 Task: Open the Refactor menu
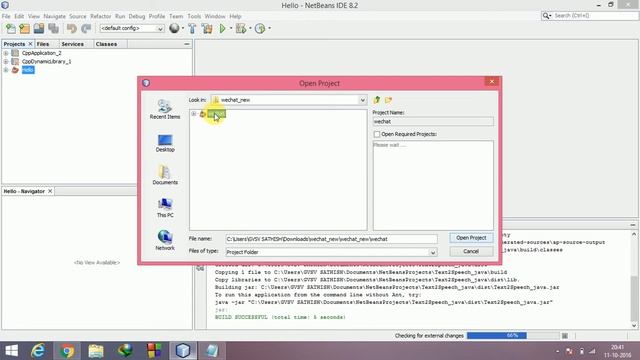point(100,16)
